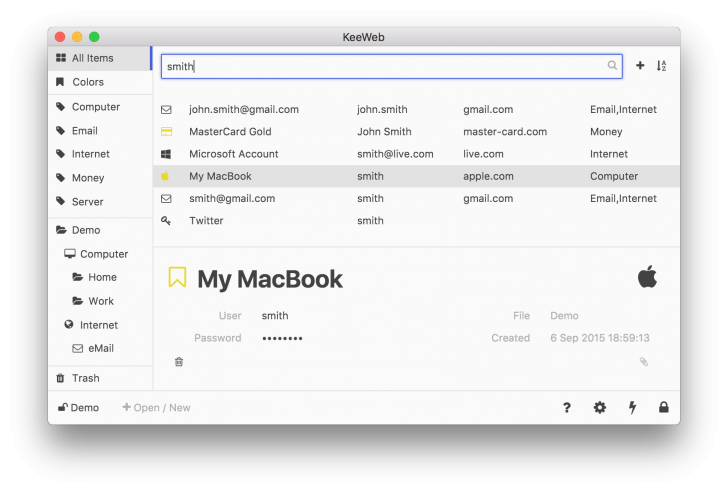
Task: Click the yellow bookmark color icon
Action: [x=177, y=277]
